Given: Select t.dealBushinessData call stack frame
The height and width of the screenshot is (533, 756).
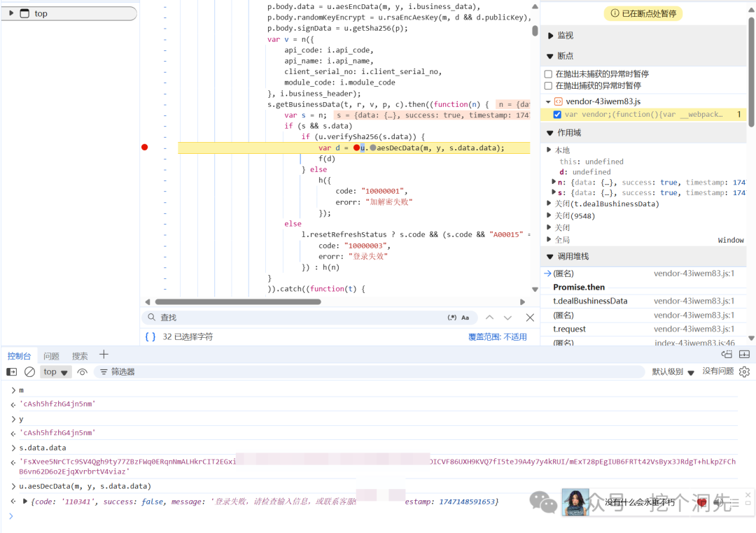Looking at the screenshot, I should pos(644,301).
